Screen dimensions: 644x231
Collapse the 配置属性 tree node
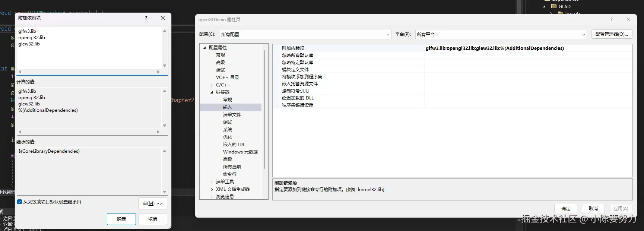[x=204, y=48]
